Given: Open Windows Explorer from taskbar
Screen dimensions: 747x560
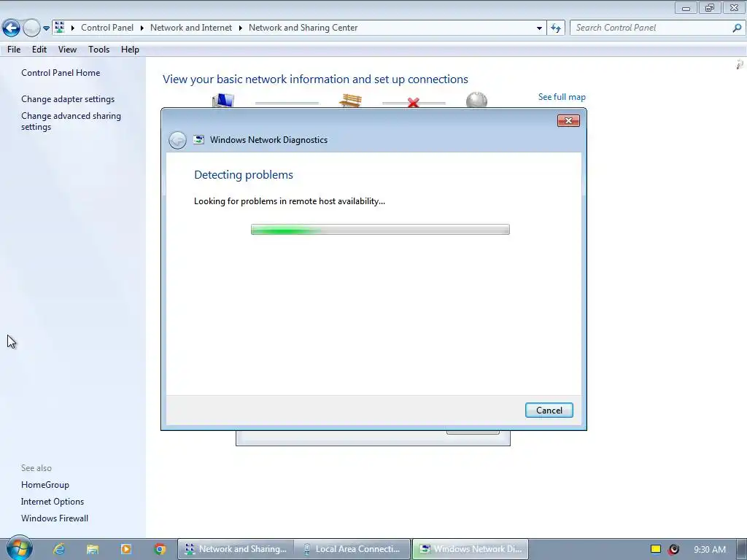Looking at the screenshot, I should pos(93,549).
